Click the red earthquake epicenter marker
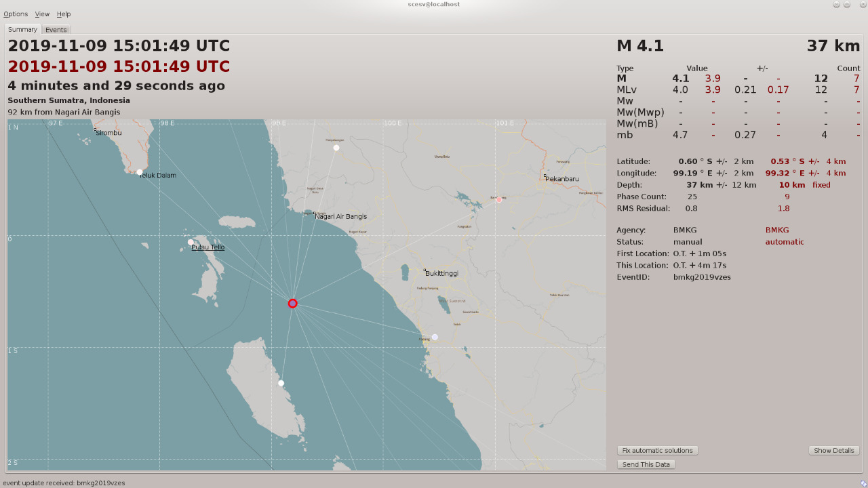 tap(292, 303)
